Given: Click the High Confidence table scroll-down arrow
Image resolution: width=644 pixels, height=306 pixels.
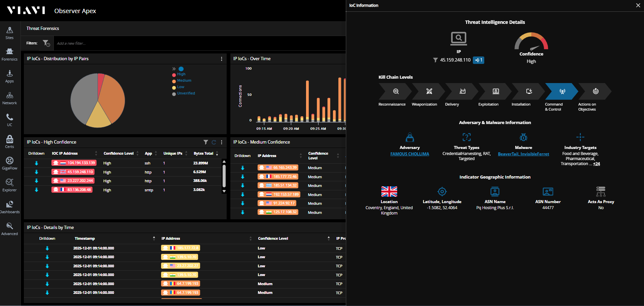Looking at the screenshot, I should click(x=224, y=191).
